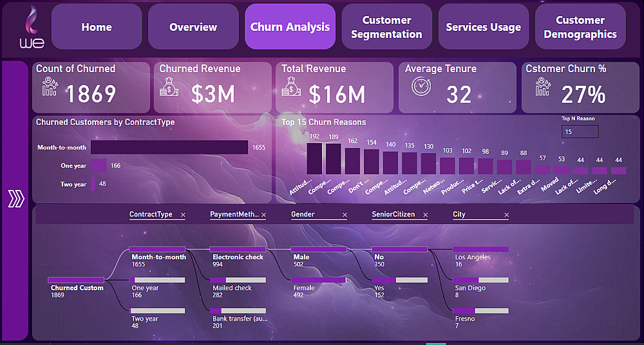This screenshot has width=644, height=345.
Task: Open the Services Usage tab
Action: [x=484, y=26]
